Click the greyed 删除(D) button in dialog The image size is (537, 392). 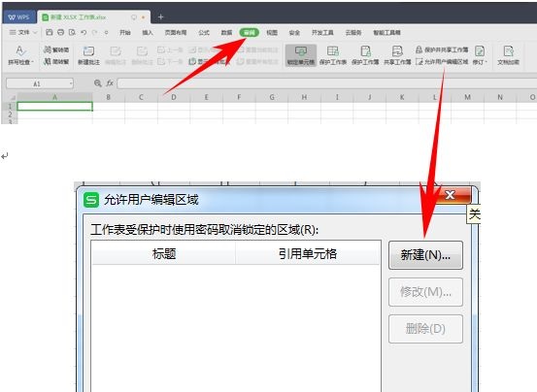425,329
